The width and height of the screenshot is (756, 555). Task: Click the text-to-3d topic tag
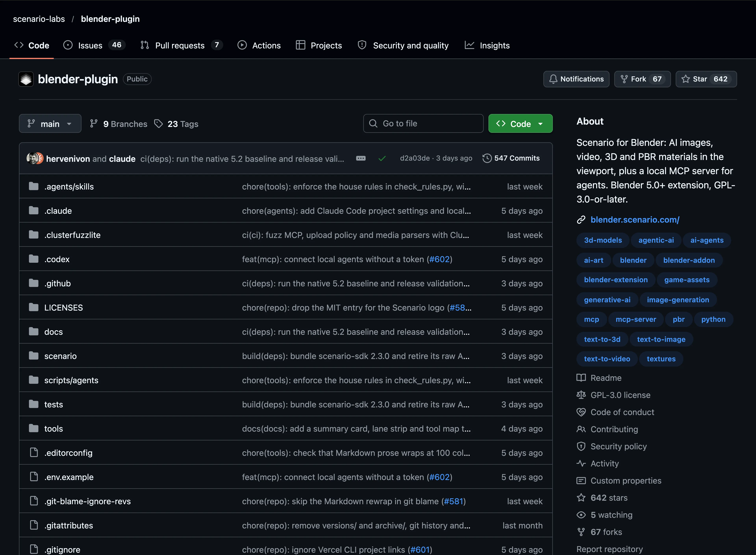point(602,339)
